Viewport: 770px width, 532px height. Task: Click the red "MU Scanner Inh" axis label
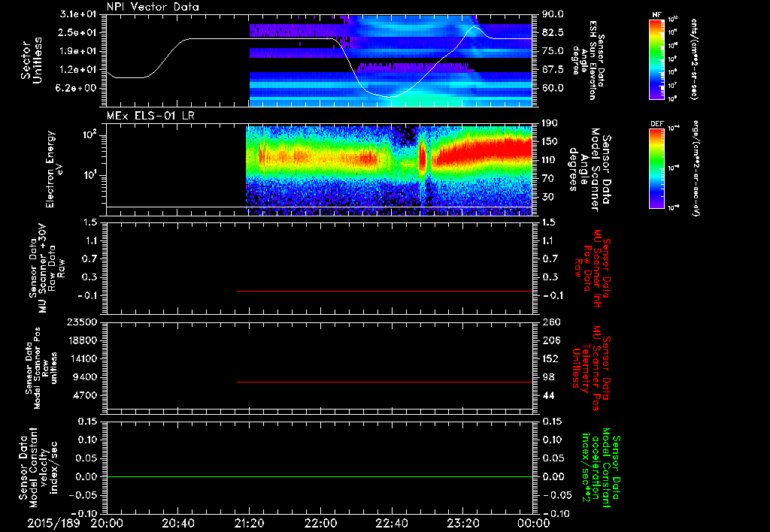pos(593,268)
